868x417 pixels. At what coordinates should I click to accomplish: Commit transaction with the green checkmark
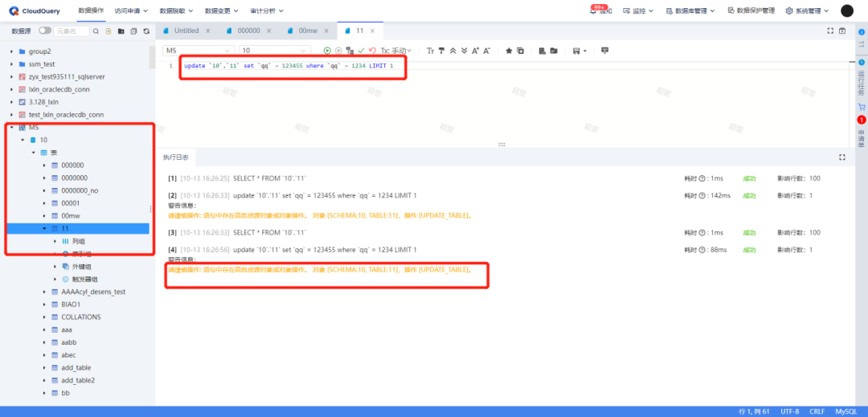361,51
